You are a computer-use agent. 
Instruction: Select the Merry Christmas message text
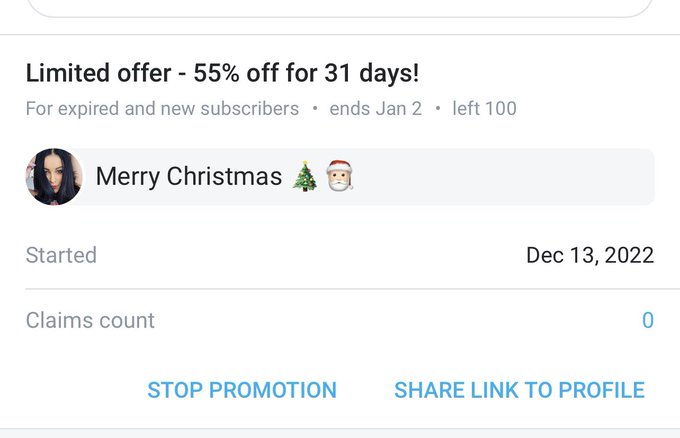click(189, 177)
